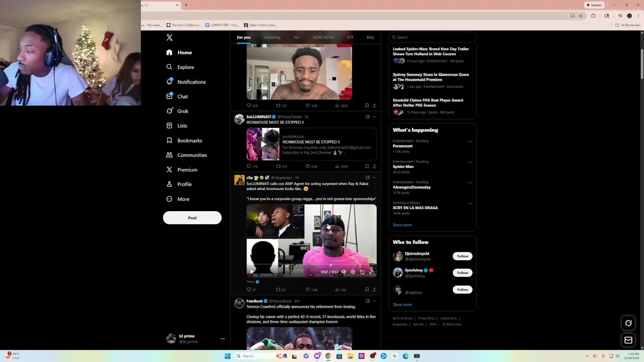Open more options for Spider-Man trend
This screenshot has width=644, height=362.
(470, 162)
